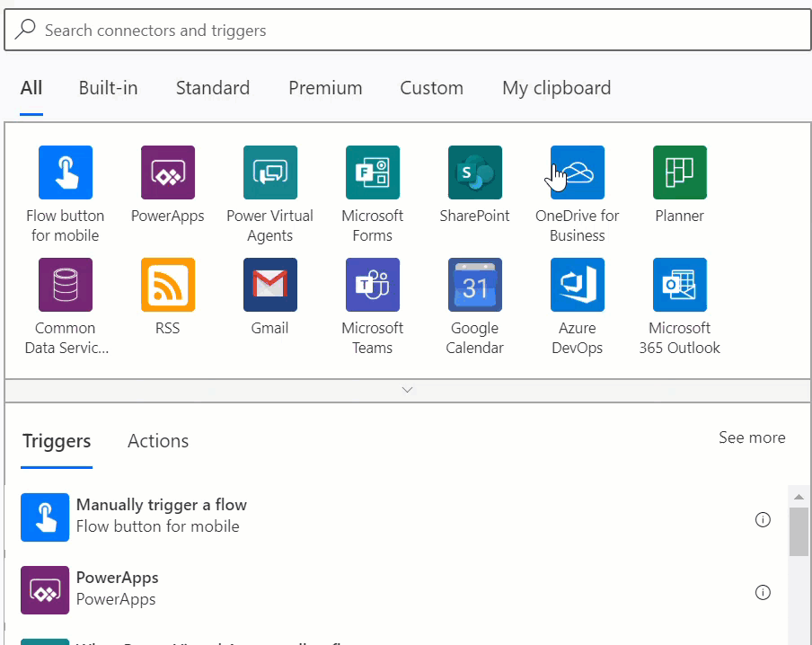
Task: Open the OneDrive for Business connector
Action: coord(578,172)
